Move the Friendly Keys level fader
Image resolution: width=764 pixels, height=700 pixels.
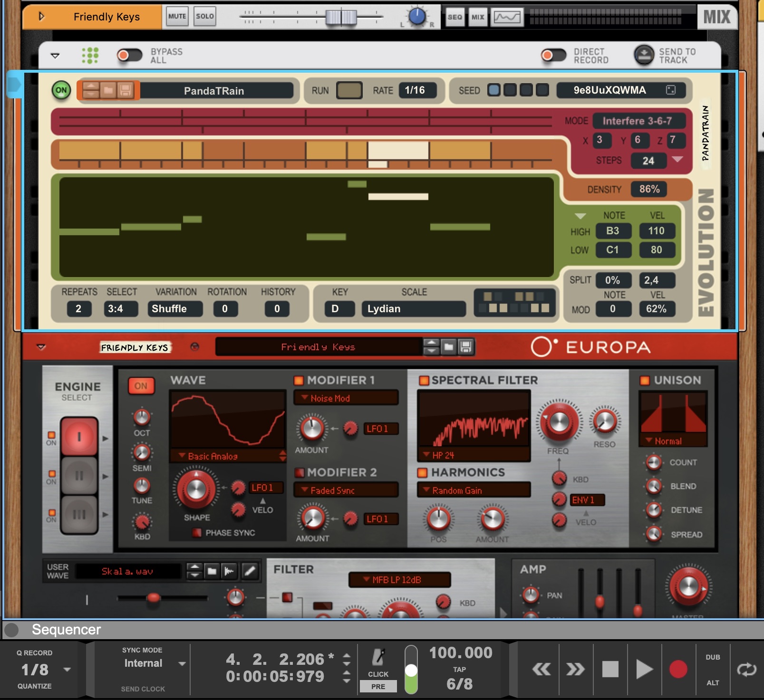coord(341,17)
